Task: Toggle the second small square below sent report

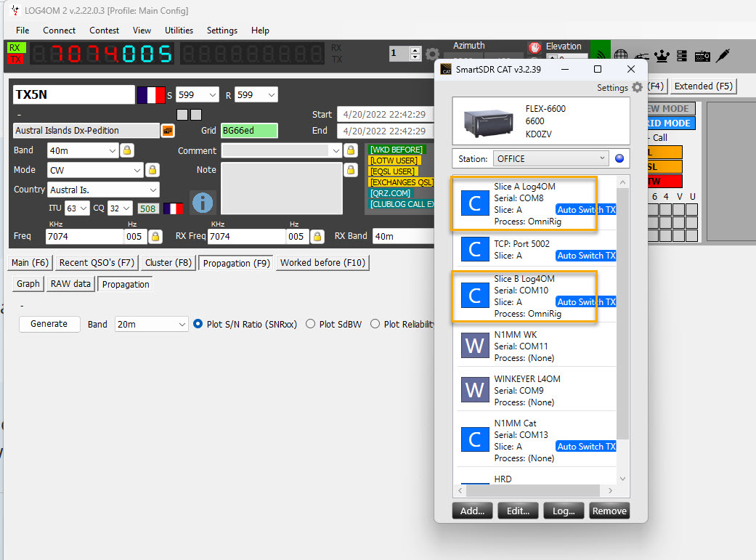Action: pos(196,115)
